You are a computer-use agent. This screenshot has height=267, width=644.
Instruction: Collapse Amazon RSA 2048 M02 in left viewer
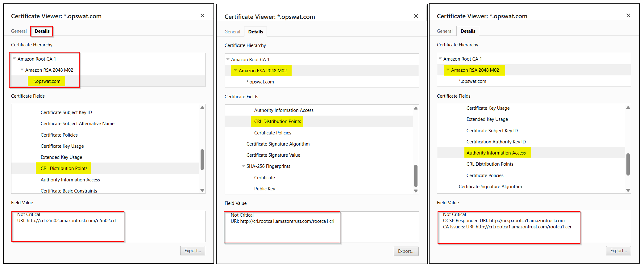(x=22, y=70)
